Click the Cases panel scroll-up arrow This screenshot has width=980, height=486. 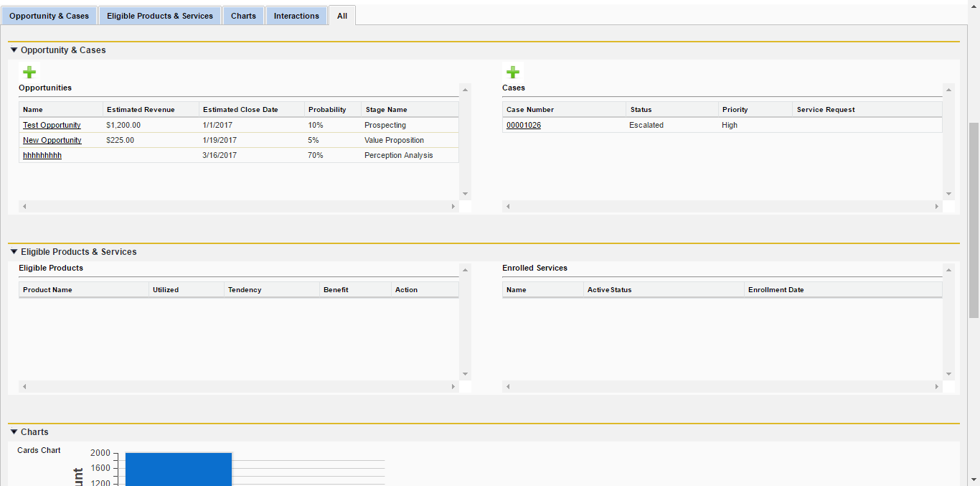949,90
